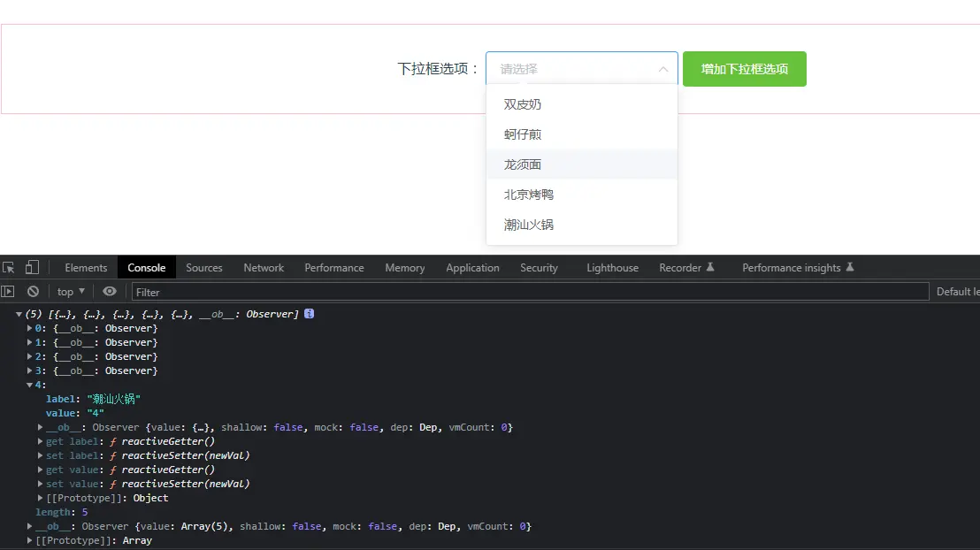
Task: Click the value: "4" property
Action: pos(74,413)
